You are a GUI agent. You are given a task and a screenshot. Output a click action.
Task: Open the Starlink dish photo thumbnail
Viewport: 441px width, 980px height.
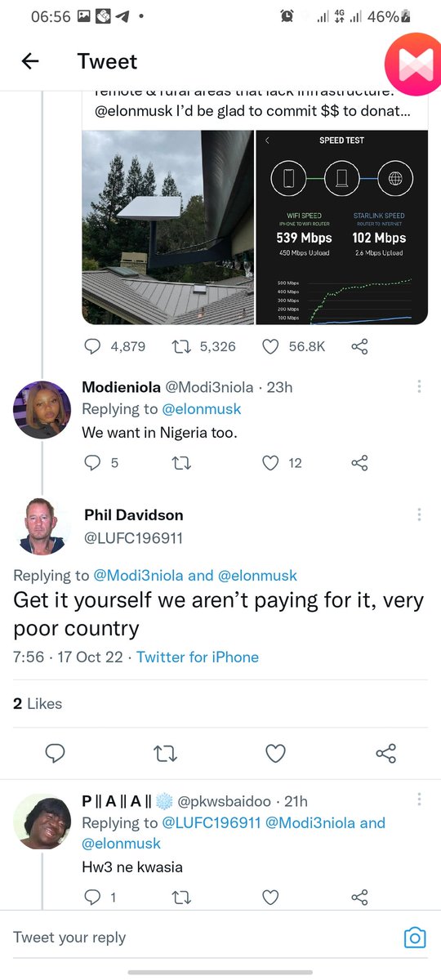pos(167,227)
